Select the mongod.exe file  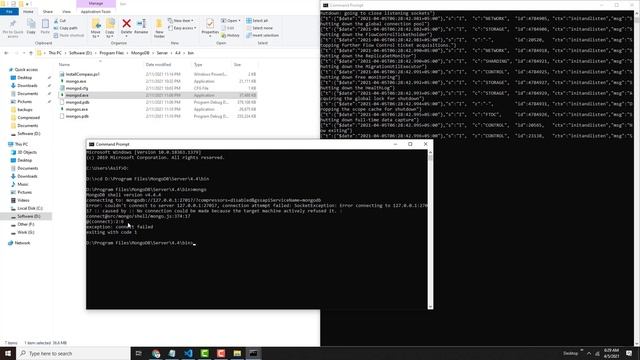click(158, 95)
